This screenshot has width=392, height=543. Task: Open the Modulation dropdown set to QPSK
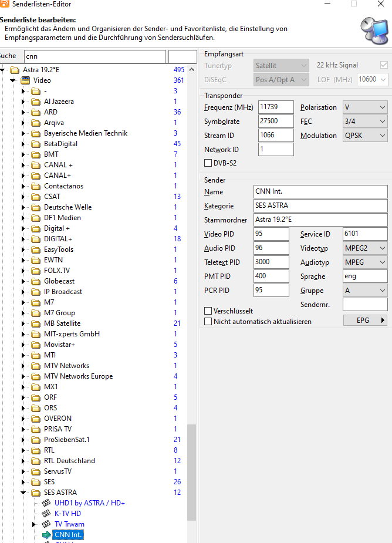365,136
